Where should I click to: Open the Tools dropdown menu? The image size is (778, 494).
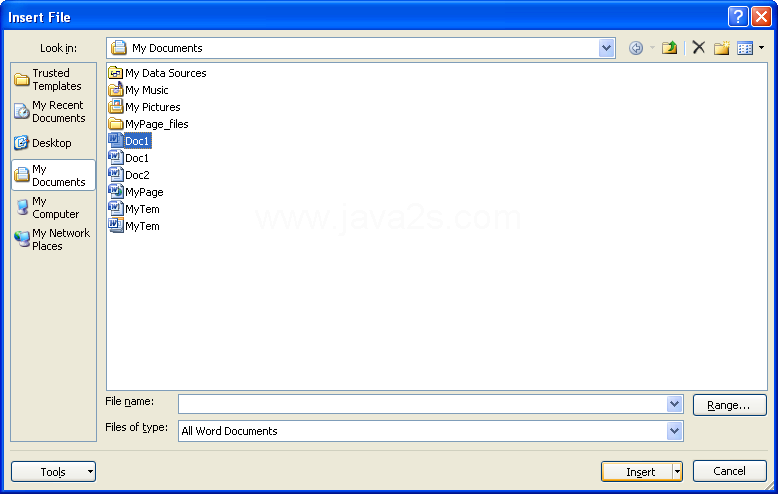[53, 471]
